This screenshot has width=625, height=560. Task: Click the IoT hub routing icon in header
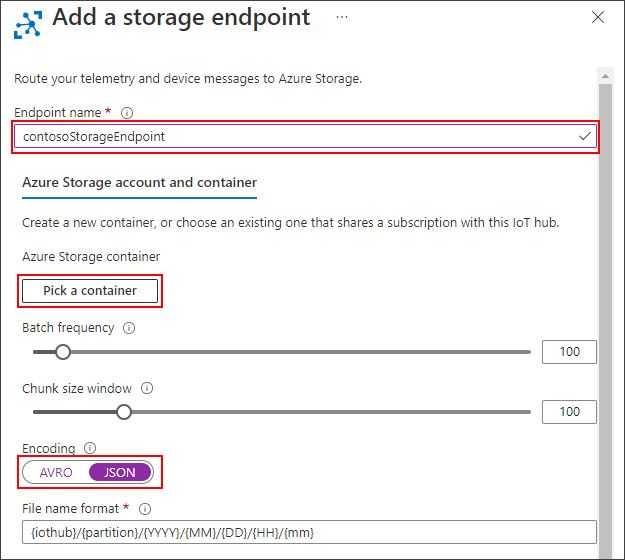click(27, 21)
